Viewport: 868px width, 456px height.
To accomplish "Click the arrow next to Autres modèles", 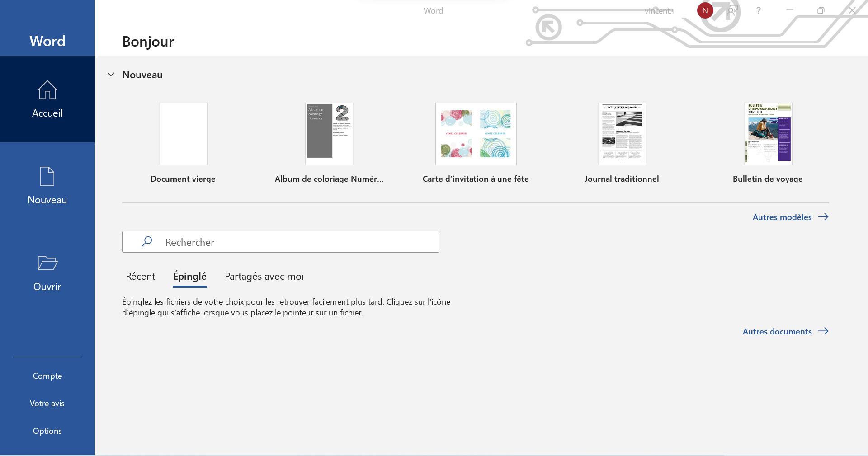I will coord(823,217).
